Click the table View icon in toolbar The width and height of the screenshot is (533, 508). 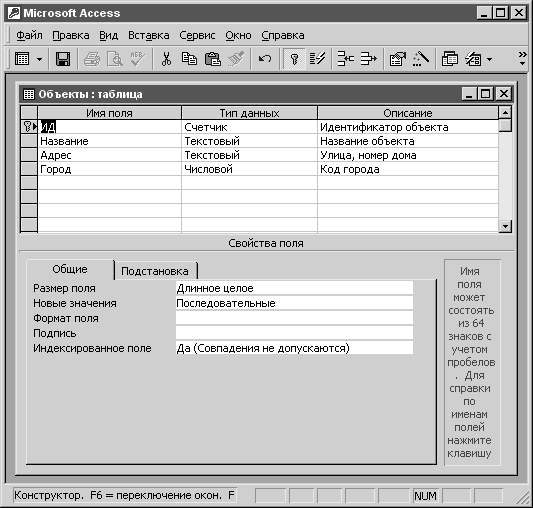tap(22, 59)
